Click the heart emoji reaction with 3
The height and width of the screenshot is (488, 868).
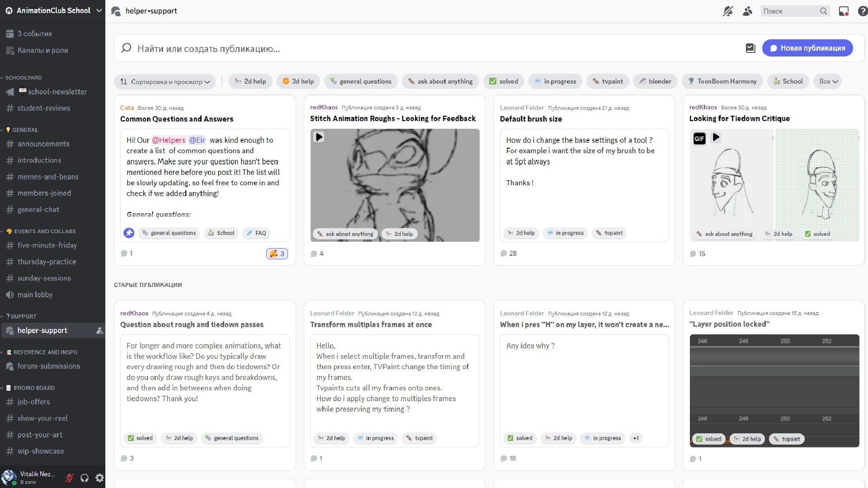(x=277, y=254)
